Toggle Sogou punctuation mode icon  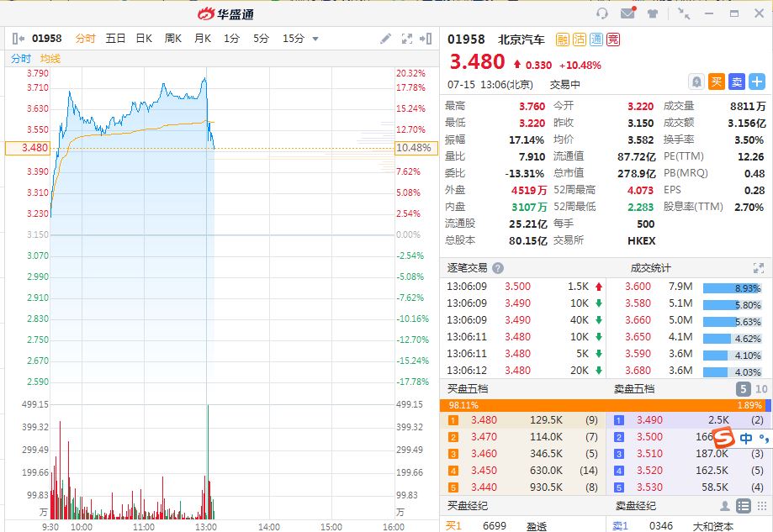click(x=764, y=438)
